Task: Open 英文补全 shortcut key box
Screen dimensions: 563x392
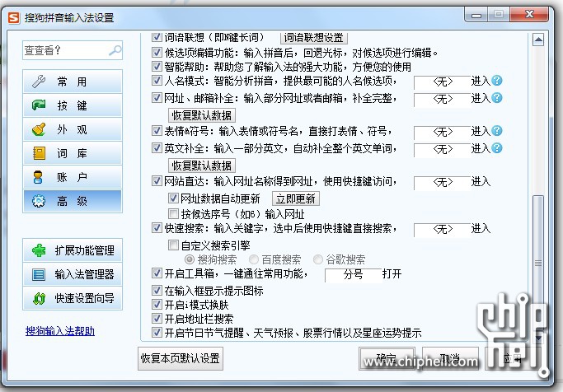Action: click(442, 150)
